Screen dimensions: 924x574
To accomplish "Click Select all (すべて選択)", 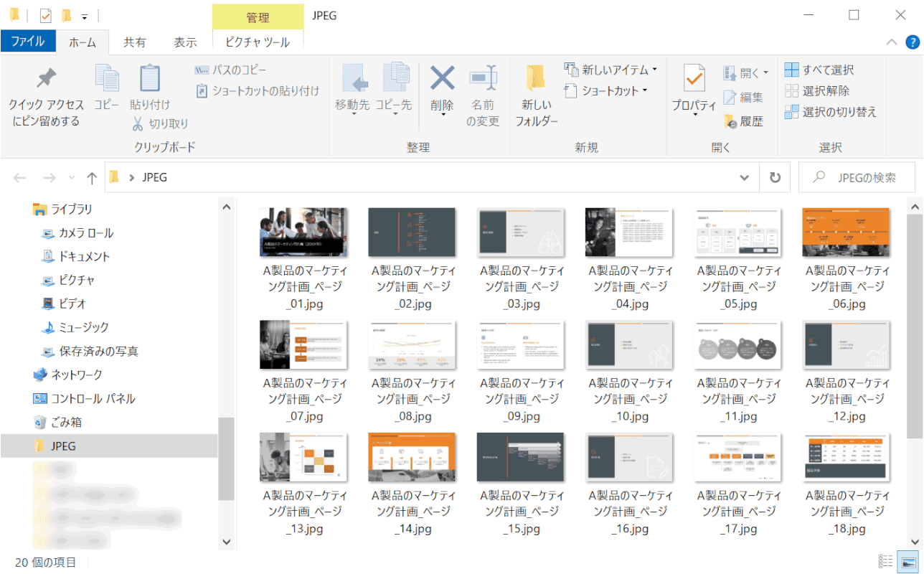I will (819, 70).
